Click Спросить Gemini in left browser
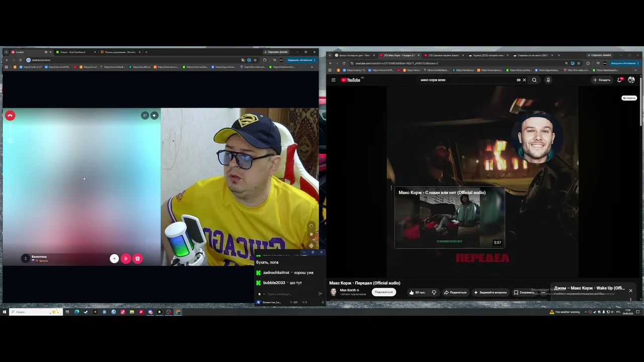The height and width of the screenshot is (362, 644). click(277, 52)
